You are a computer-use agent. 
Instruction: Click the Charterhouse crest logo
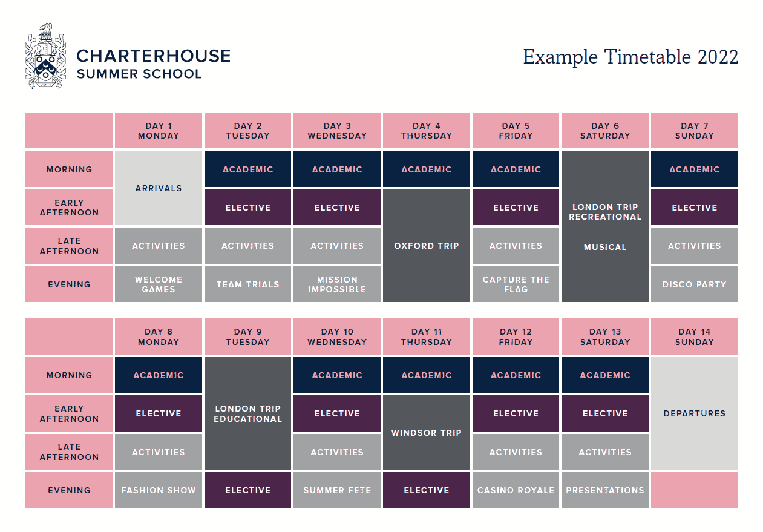point(45,56)
